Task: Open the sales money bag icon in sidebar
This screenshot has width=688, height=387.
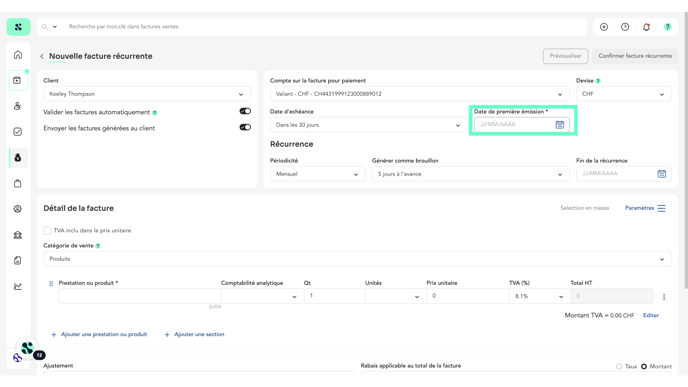Action: [18, 158]
